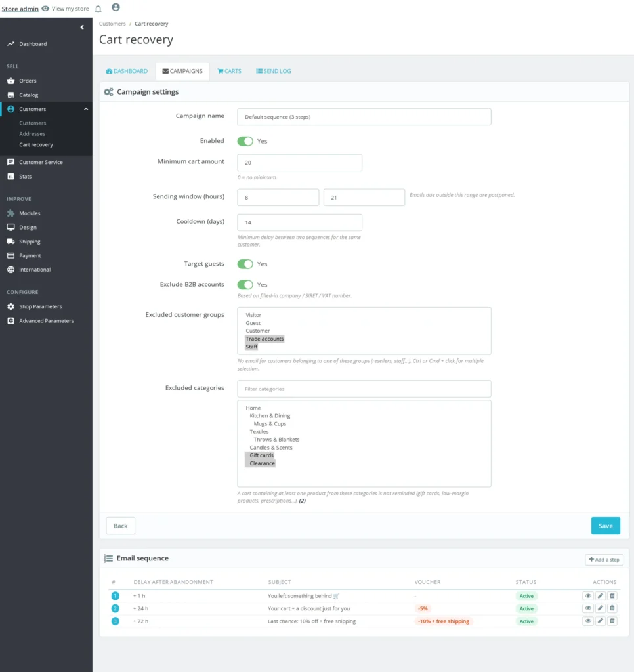The image size is (634, 672).
Task: Save the campaign settings
Action: point(605,526)
